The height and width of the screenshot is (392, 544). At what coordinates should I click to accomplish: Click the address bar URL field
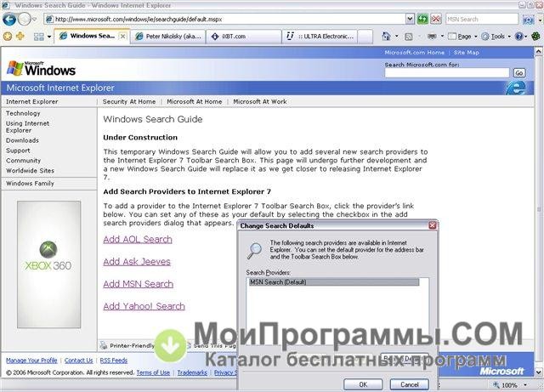[225, 19]
